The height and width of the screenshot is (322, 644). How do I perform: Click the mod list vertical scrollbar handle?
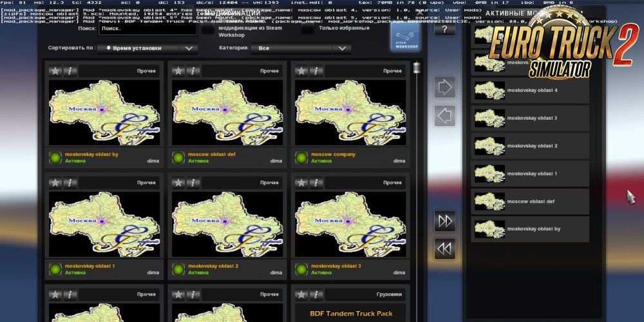[x=417, y=68]
